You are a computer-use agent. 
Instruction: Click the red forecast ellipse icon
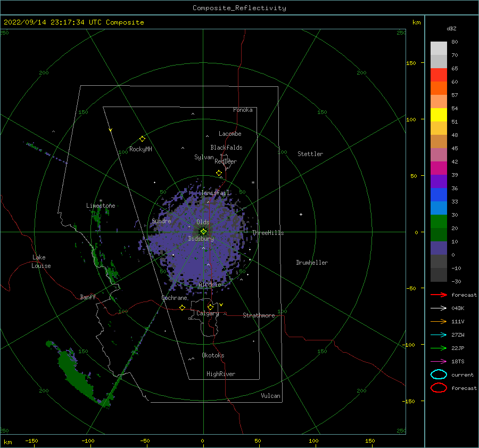[x=439, y=388]
